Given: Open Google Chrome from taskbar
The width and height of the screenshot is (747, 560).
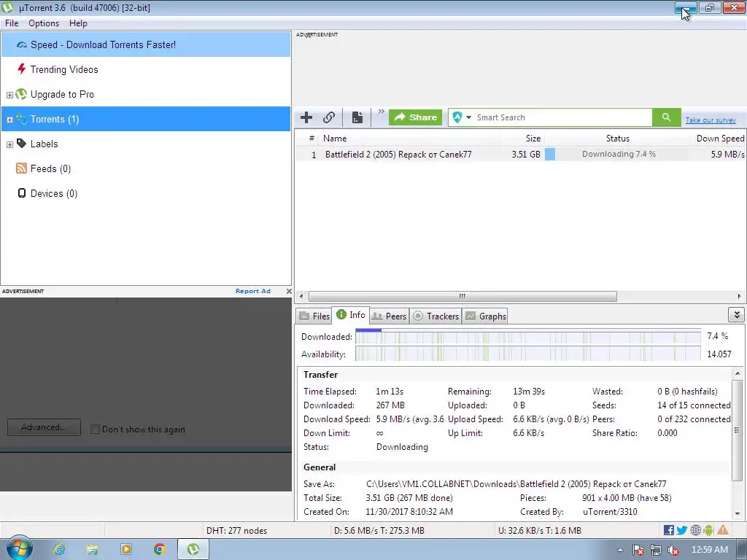Looking at the screenshot, I should click(160, 550).
